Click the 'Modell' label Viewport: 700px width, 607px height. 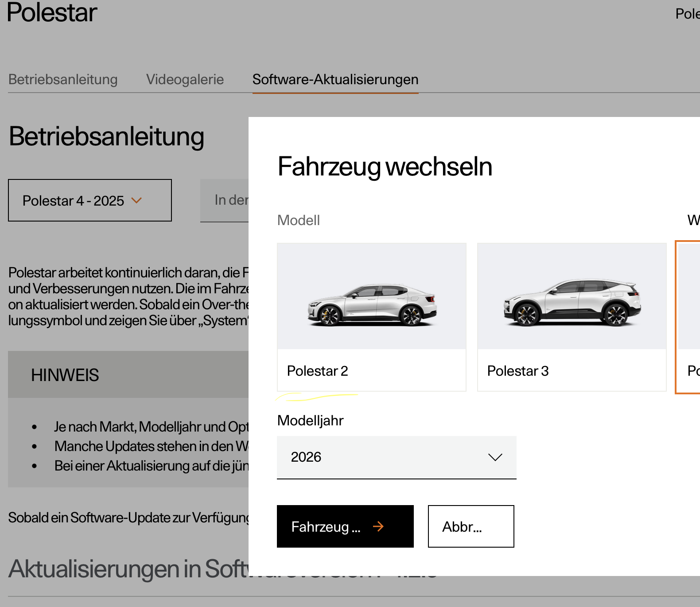pyautogui.click(x=299, y=220)
